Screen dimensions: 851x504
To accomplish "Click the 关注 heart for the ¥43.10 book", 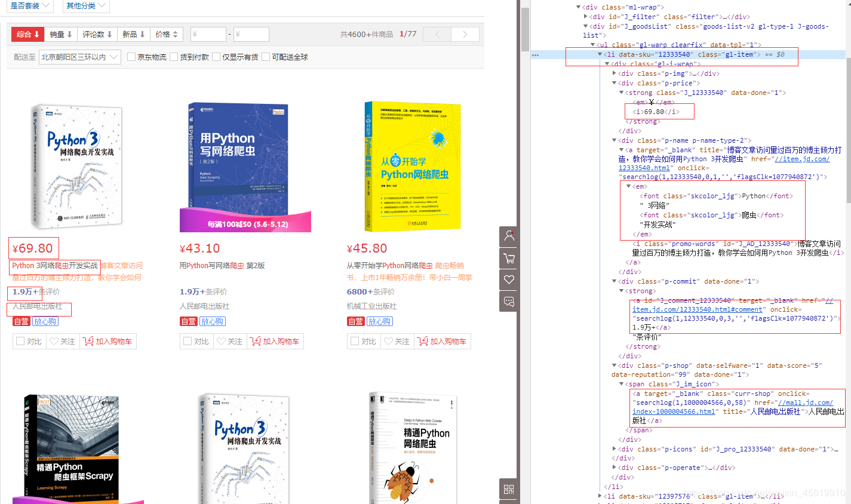I will [229, 342].
